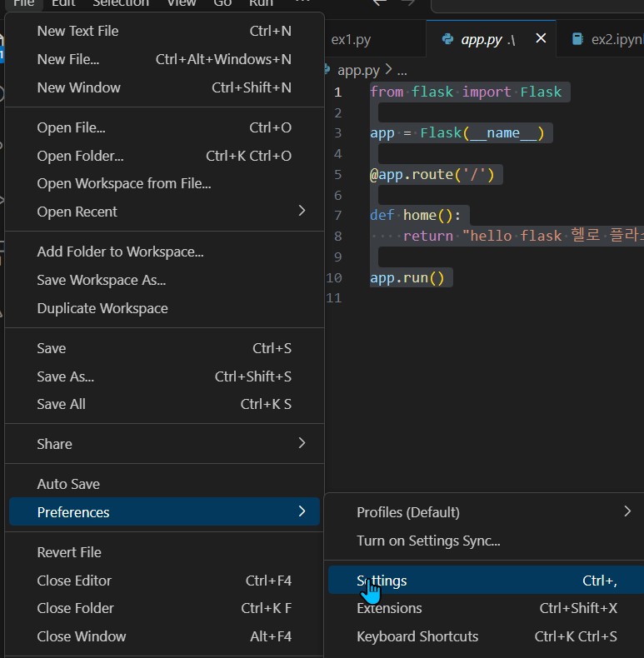The width and height of the screenshot is (644, 658).
Task: Expand Profiles (Default) submenu
Action: point(487,512)
